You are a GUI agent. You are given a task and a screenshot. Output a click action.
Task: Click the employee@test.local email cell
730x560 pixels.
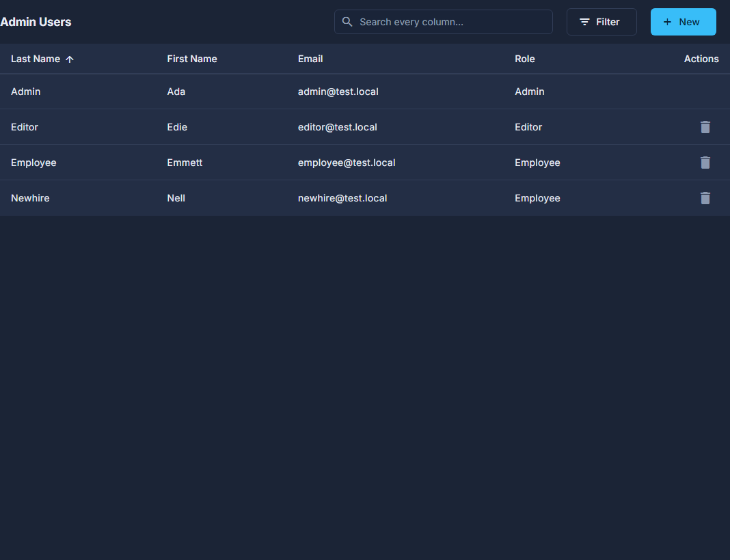pos(347,163)
